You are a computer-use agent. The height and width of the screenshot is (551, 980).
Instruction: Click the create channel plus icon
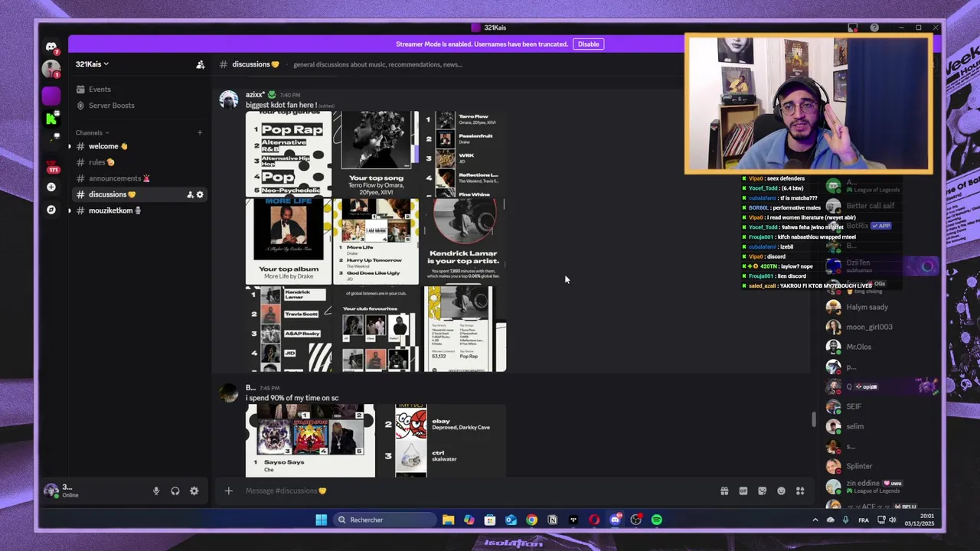pyautogui.click(x=200, y=132)
